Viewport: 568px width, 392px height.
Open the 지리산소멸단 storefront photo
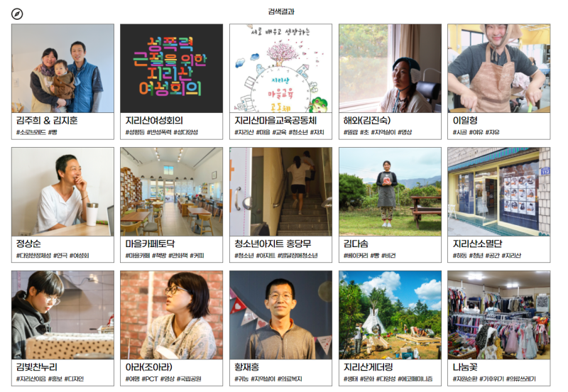pos(499,192)
